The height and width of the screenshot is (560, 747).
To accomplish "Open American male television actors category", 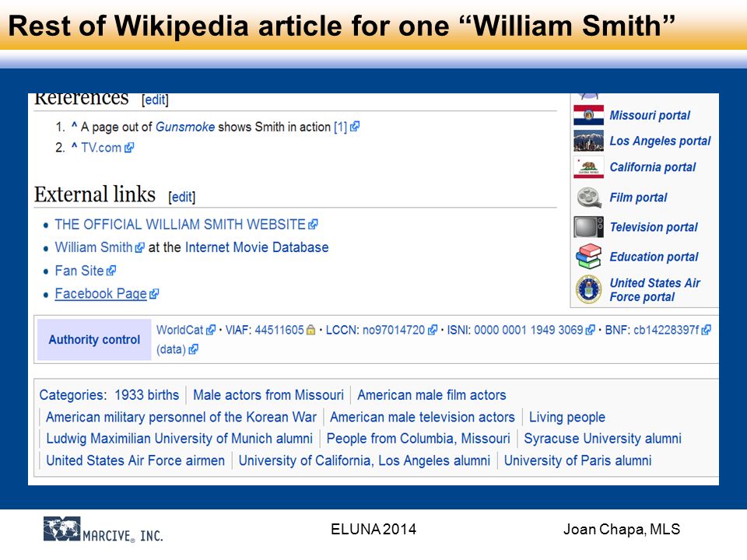I will tap(423, 417).
